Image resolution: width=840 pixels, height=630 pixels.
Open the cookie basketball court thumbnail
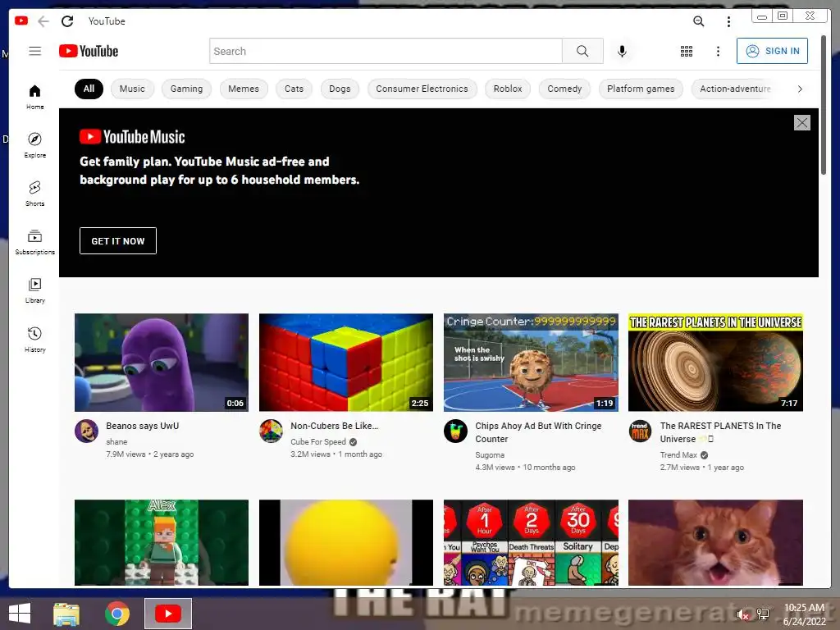(531, 363)
